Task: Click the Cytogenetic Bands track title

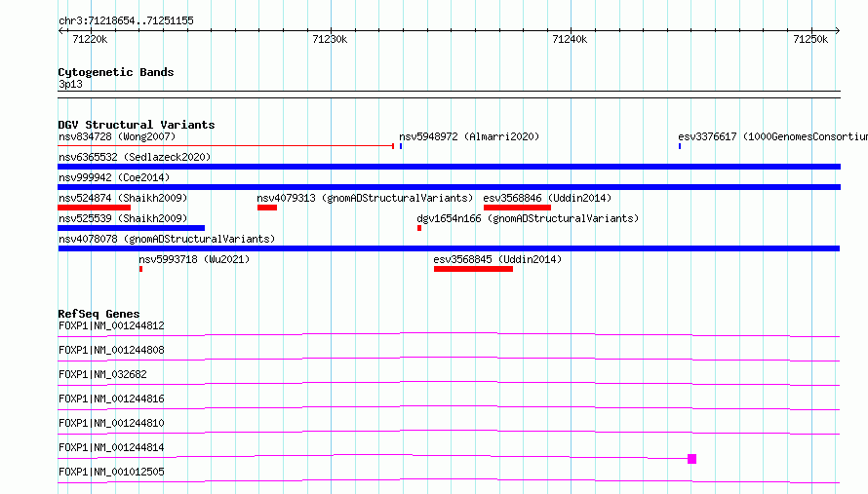Action: [116, 72]
